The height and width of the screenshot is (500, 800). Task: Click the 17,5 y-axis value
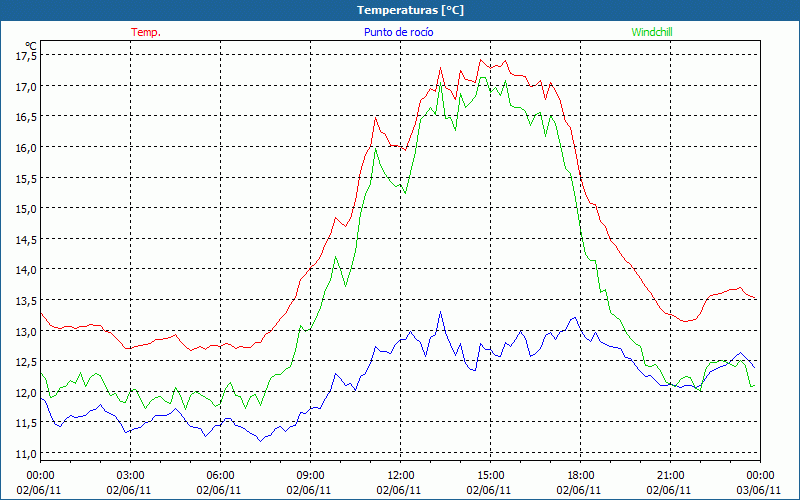pos(26,56)
